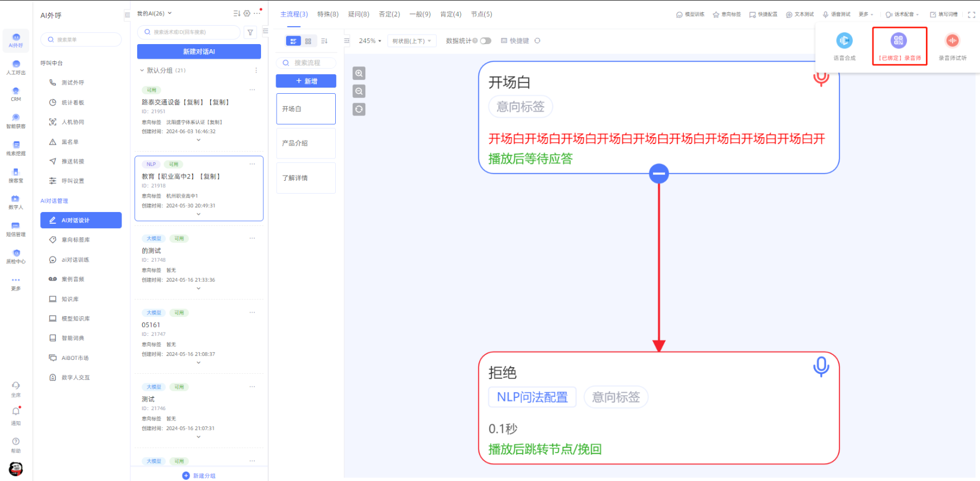The height and width of the screenshot is (481, 980).
Task: Switch to the 否定(2) tab
Action: (x=389, y=14)
